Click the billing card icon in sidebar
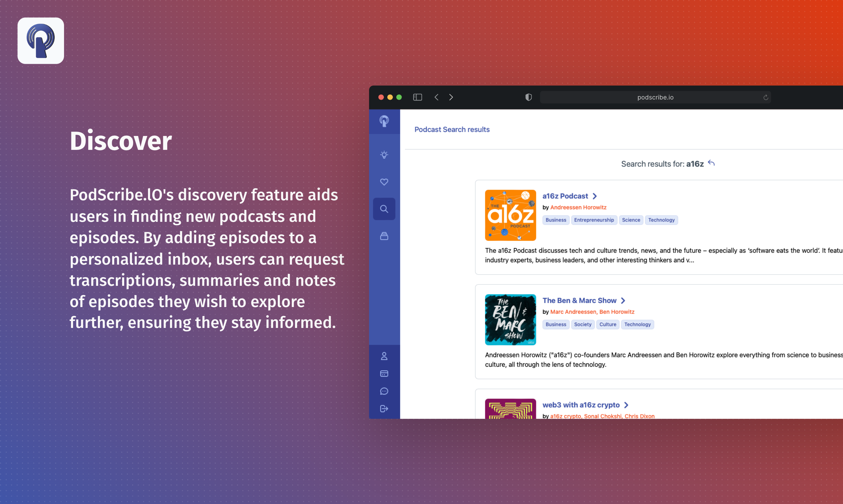Viewport: 843px width, 504px height. [x=384, y=374]
